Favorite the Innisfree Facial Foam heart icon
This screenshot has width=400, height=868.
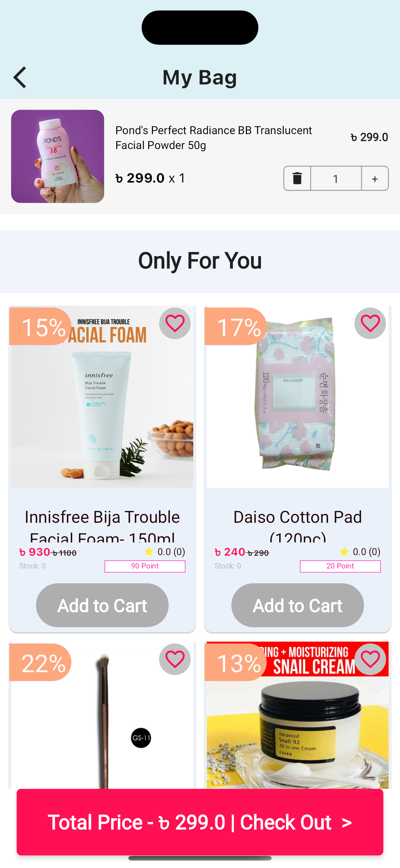[x=175, y=323]
